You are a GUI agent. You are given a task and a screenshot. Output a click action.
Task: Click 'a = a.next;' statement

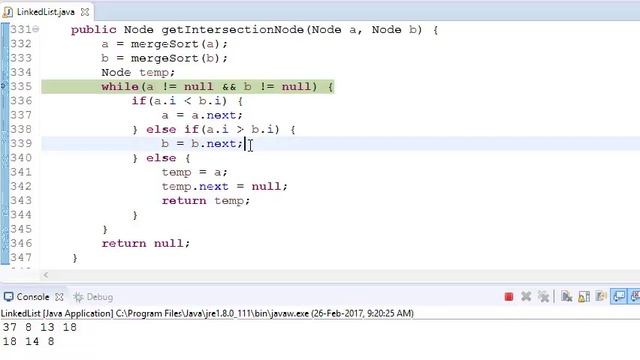pos(202,115)
